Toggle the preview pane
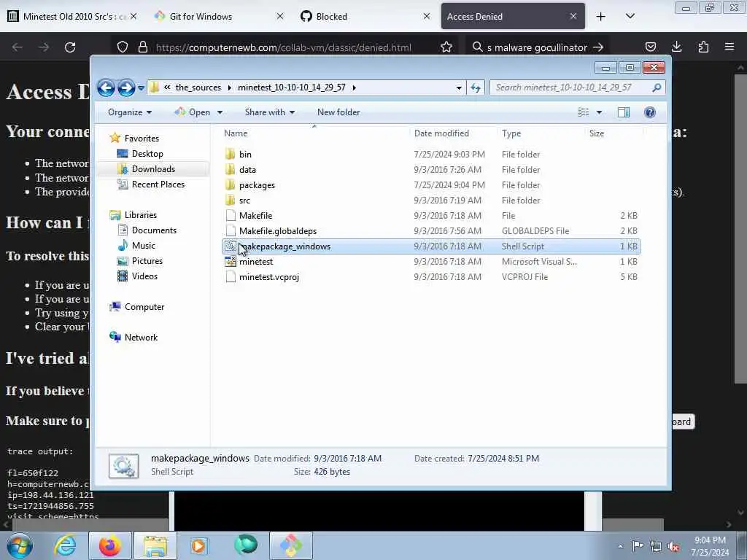747x560 pixels. [x=624, y=112]
